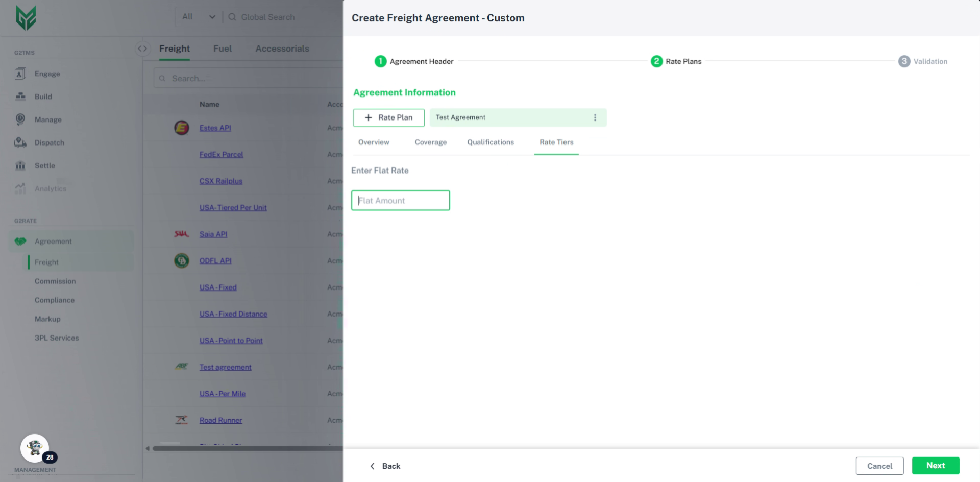Screen dimensions: 980x482
Task: Collapse sidebar with the code-arrows icon
Action: (142, 49)
